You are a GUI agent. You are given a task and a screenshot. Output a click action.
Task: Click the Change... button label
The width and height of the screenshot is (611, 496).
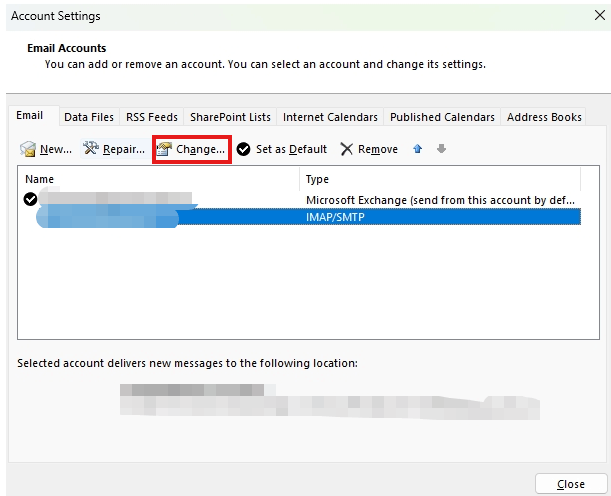point(200,149)
